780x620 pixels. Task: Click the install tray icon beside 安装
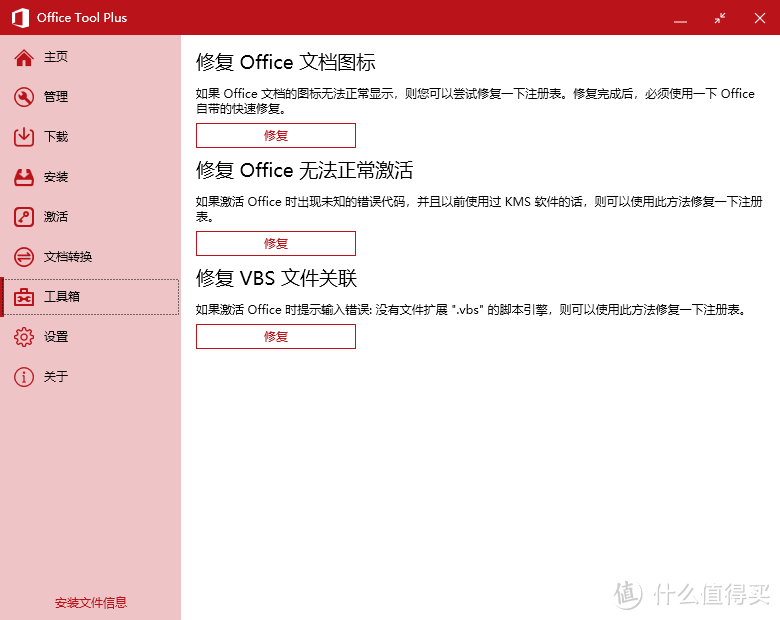coord(24,177)
